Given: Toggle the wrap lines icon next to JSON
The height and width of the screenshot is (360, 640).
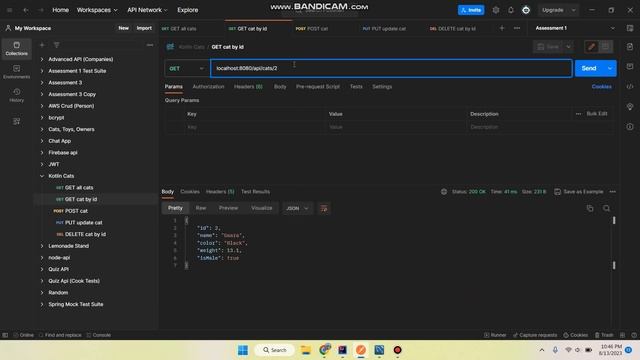Looking at the screenshot, I should (324, 208).
